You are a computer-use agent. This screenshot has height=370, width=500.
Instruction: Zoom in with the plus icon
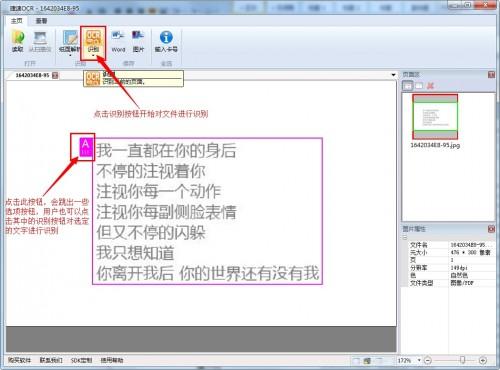point(482,360)
